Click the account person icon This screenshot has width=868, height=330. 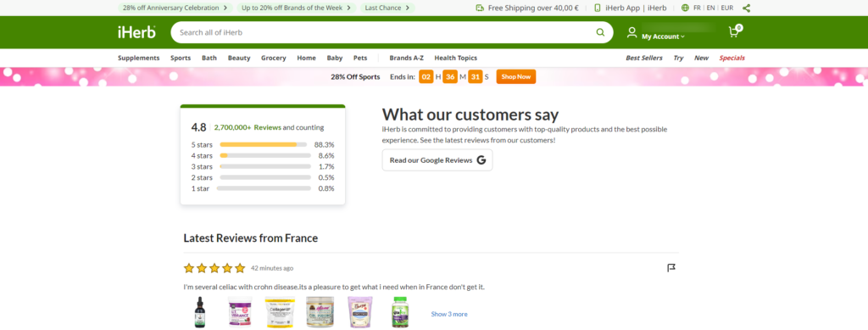[x=632, y=32]
